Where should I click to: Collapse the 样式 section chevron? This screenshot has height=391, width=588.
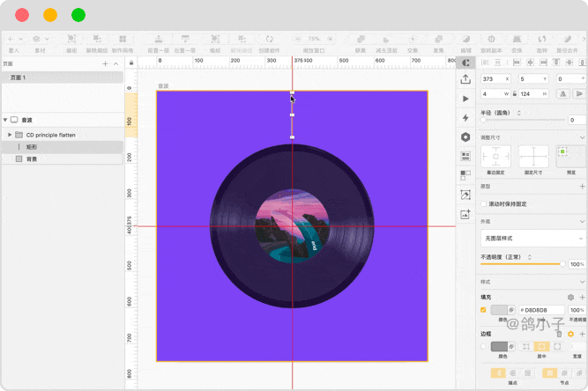[582, 282]
